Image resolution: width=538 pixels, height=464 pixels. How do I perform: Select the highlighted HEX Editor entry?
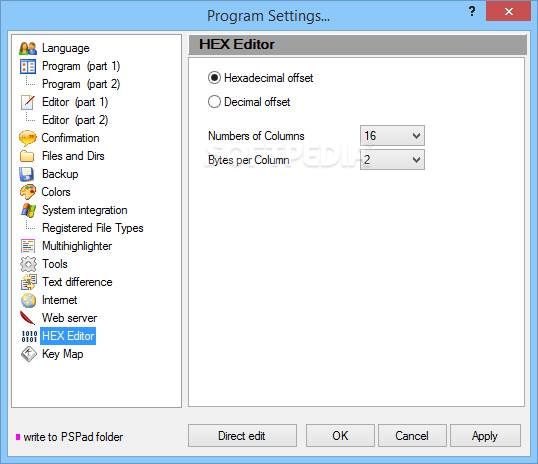click(x=68, y=336)
